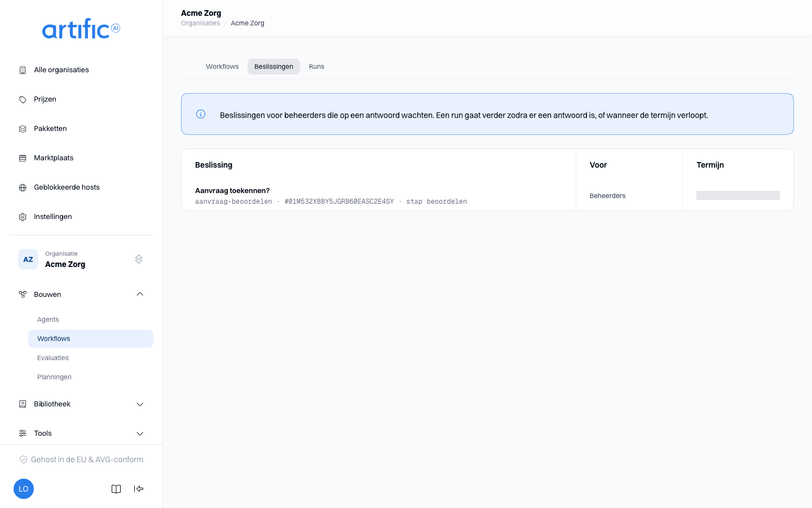Open Agents in the sidebar
The height and width of the screenshot is (508, 812).
pos(91,319)
